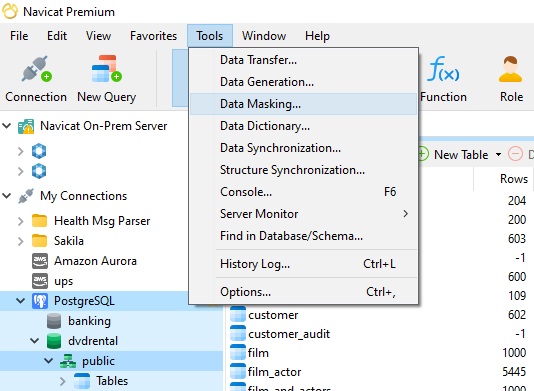Choose Data Generation... menu entry

coord(303,82)
